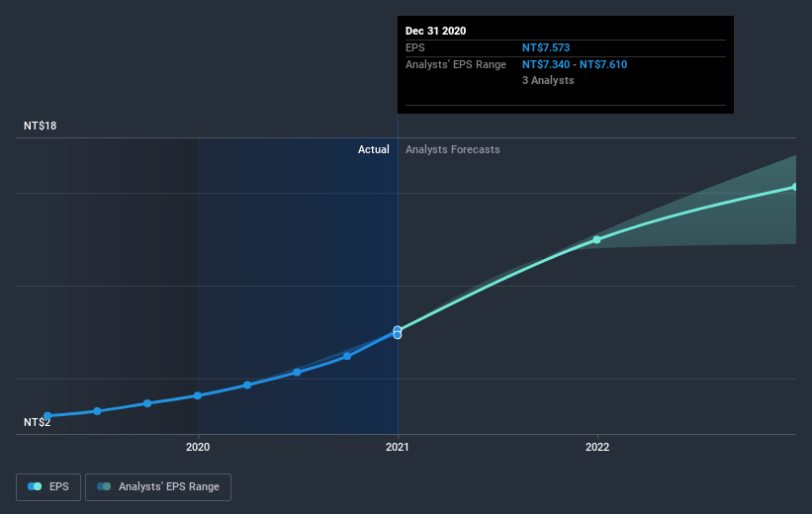The height and width of the screenshot is (514, 812).
Task: Toggle the Analysts' EPS Range legend
Action: tap(158, 486)
